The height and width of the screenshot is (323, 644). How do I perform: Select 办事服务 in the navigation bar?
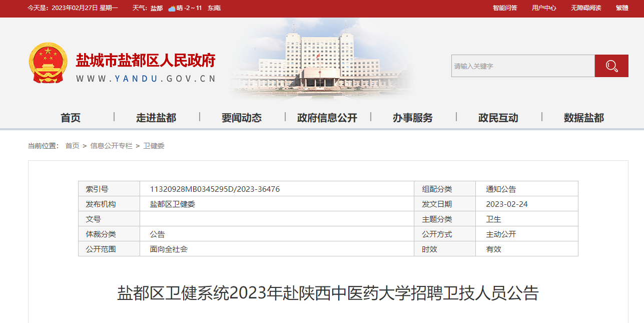click(x=413, y=118)
